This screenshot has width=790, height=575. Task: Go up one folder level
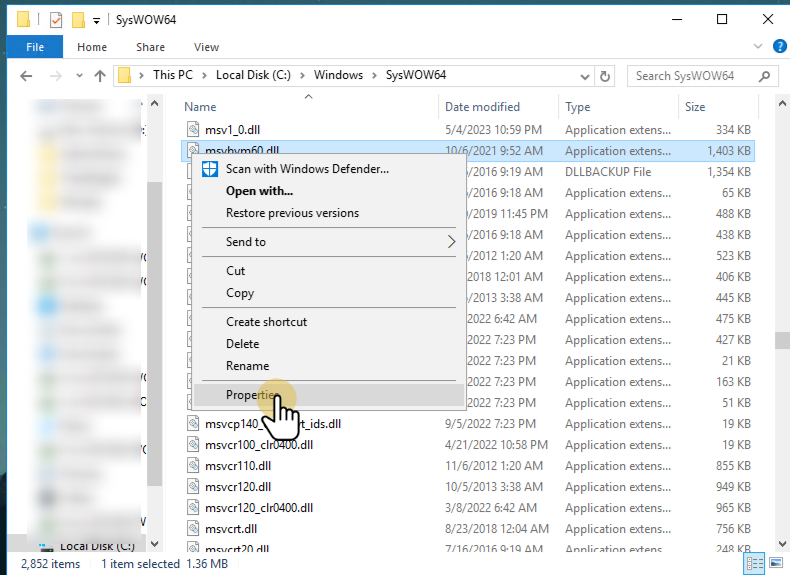click(100, 76)
